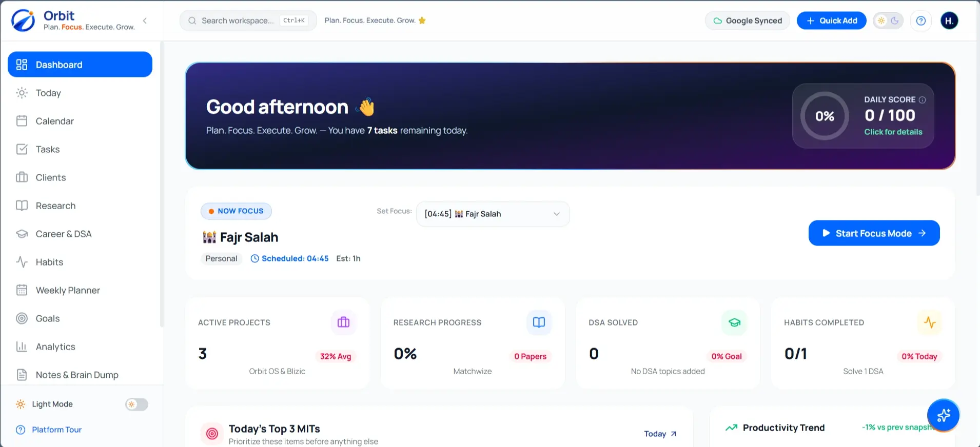The width and height of the screenshot is (980, 447).
Task: Click the Active Projects briefcase icon
Action: [x=343, y=322]
